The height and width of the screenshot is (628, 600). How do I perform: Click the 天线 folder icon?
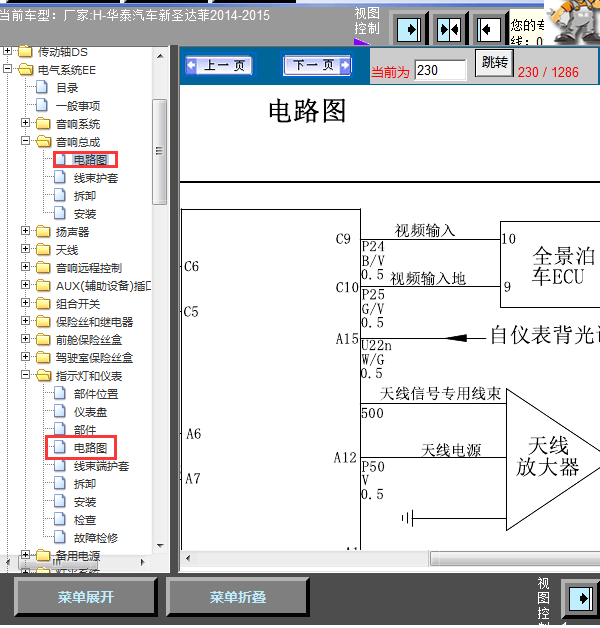tap(43, 249)
